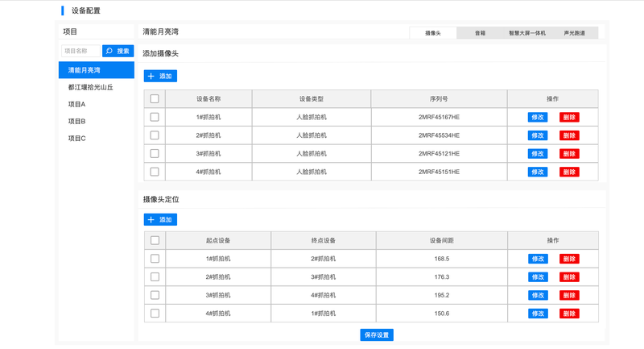Click the search 搜索 button

(118, 51)
